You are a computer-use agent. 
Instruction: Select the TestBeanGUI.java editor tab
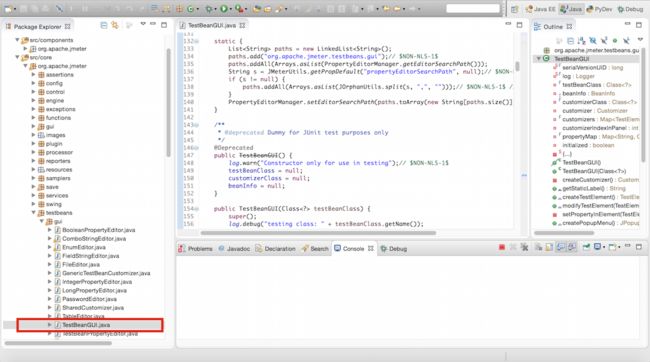[x=212, y=25]
